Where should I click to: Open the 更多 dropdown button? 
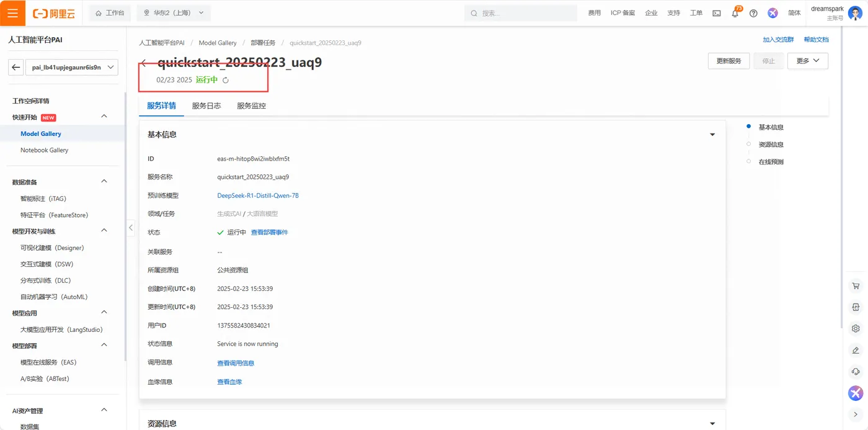(x=808, y=61)
